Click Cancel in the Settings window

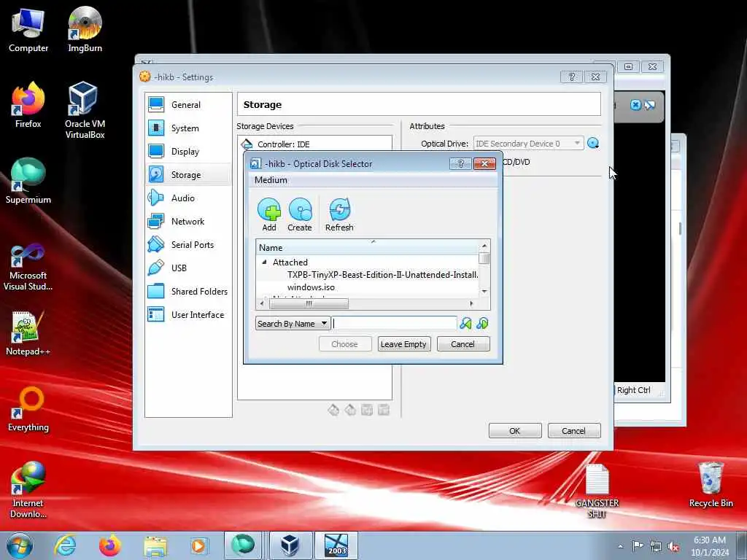[574, 431]
